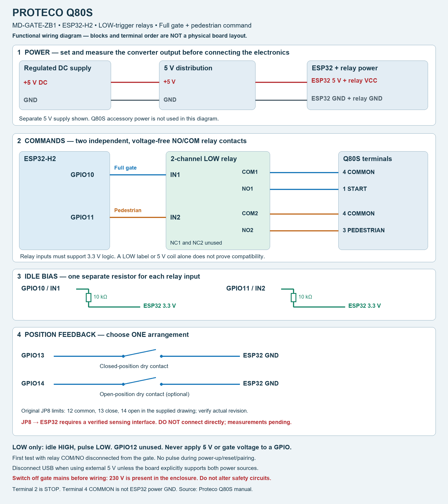The height and width of the screenshot is (504, 448).
Task: Click GPIO11 in the ESP32-H2 block
Action: [x=82, y=218]
